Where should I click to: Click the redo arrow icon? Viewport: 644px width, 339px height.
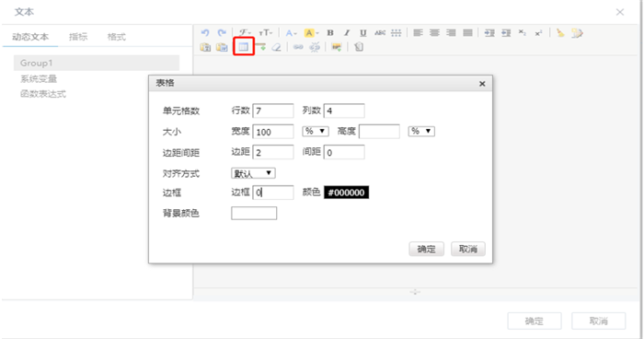tap(222, 33)
